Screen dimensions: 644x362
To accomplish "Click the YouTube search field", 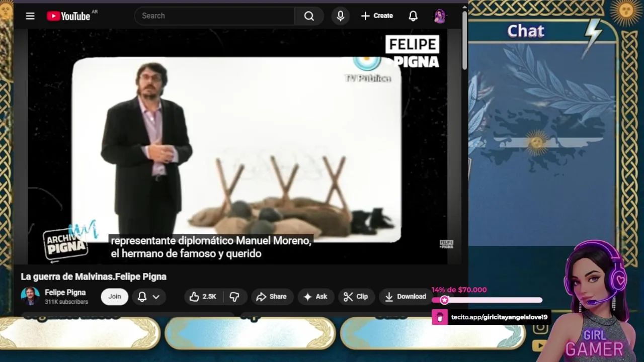I will [x=215, y=16].
